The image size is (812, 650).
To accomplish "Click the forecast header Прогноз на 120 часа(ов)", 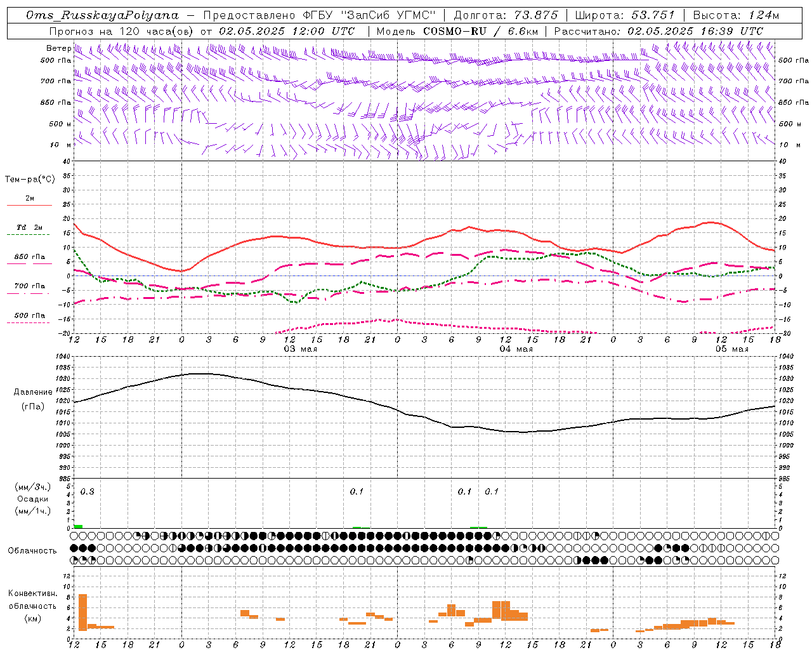I will [122, 31].
